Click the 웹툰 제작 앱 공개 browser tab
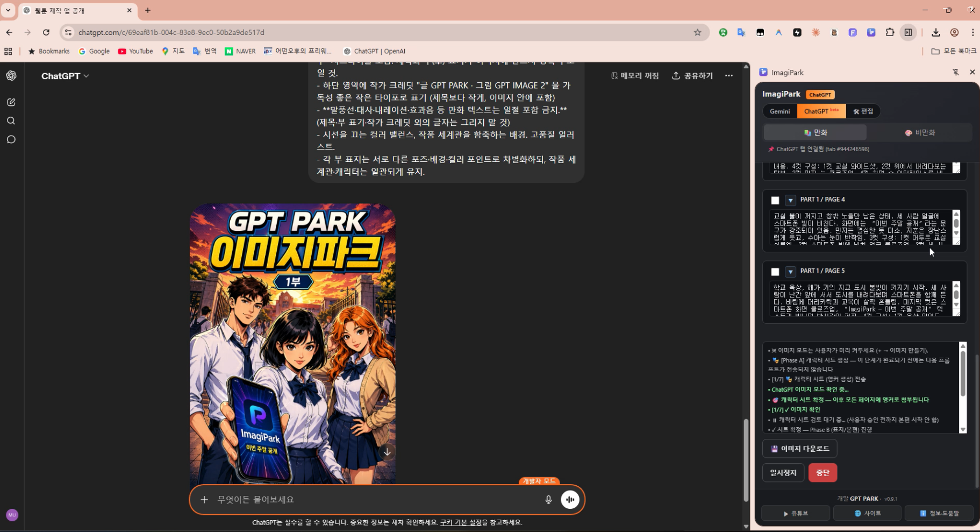Screen dimensions: 980x532 click(x=78, y=11)
